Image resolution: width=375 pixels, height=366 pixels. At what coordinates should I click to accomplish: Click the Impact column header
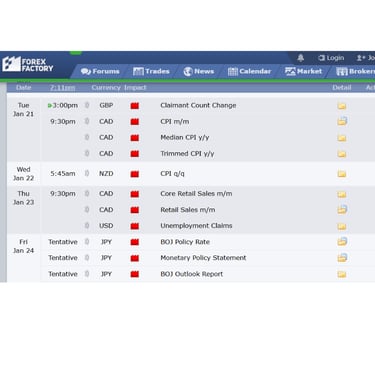pyautogui.click(x=135, y=88)
